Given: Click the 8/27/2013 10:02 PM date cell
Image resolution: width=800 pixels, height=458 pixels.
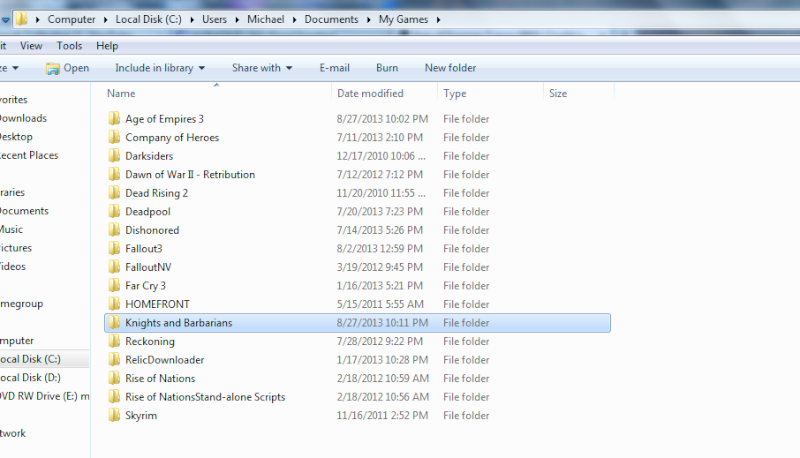Looking at the screenshot, I should click(x=382, y=119).
